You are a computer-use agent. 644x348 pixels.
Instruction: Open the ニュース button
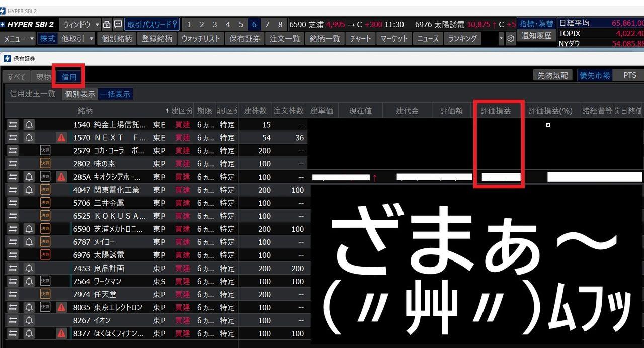click(428, 38)
